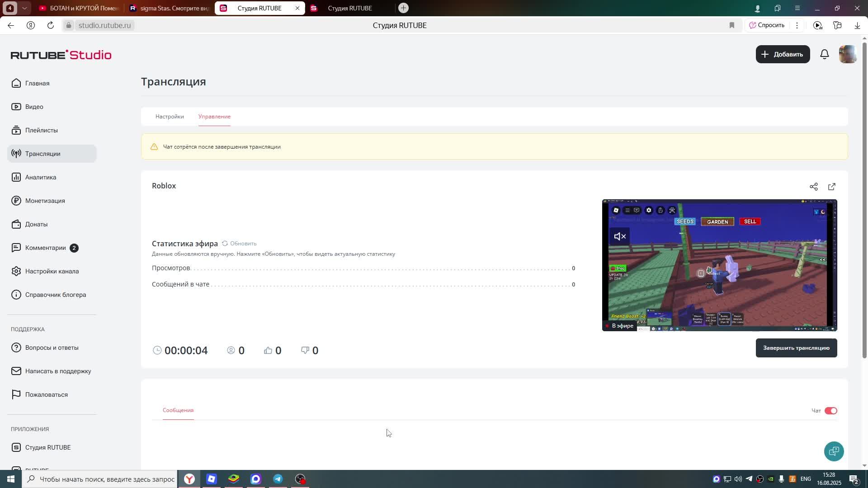
Task: Open the notifications bell
Action: pyautogui.click(x=825, y=54)
